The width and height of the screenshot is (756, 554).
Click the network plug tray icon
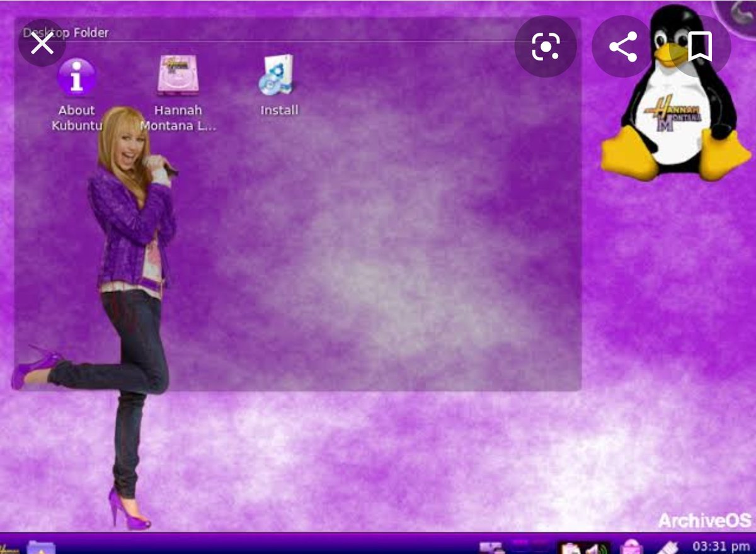[668, 546]
